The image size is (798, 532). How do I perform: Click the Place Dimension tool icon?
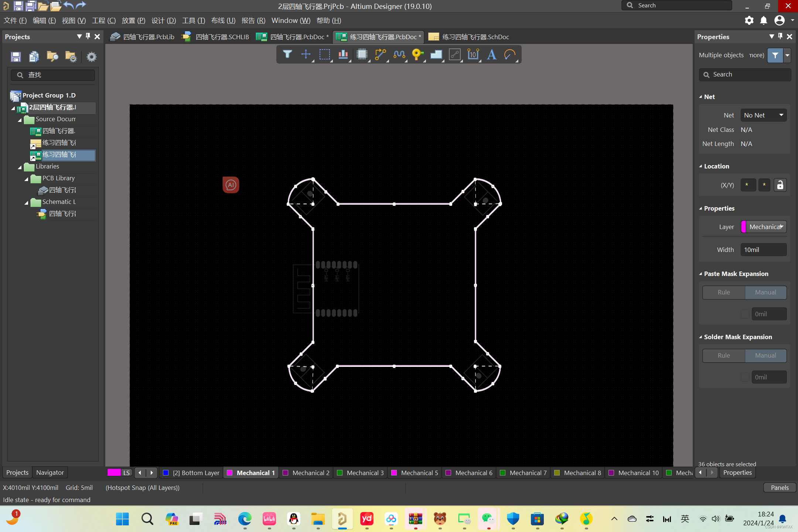(473, 55)
